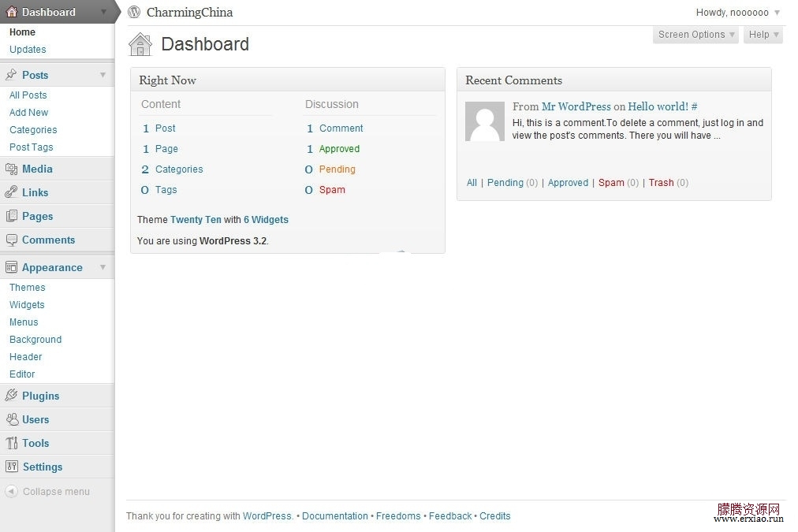Open the Credits footer link
Screen dimensions: 798x532
(x=494, y=515)
